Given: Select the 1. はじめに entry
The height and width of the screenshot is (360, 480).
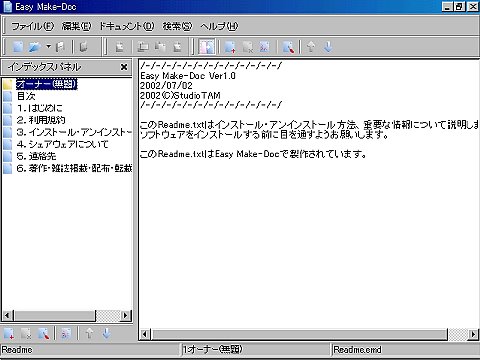Looking at the screenshot, I should (x=39, y=108).
